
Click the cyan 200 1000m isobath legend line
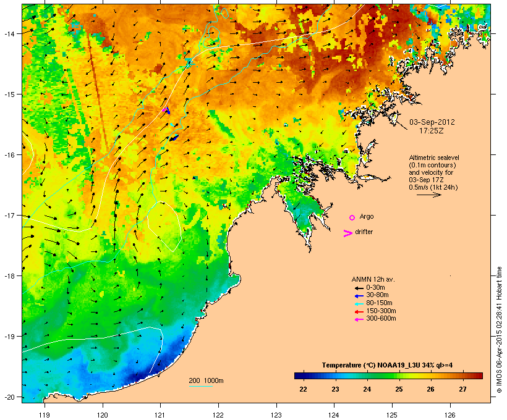201,386
